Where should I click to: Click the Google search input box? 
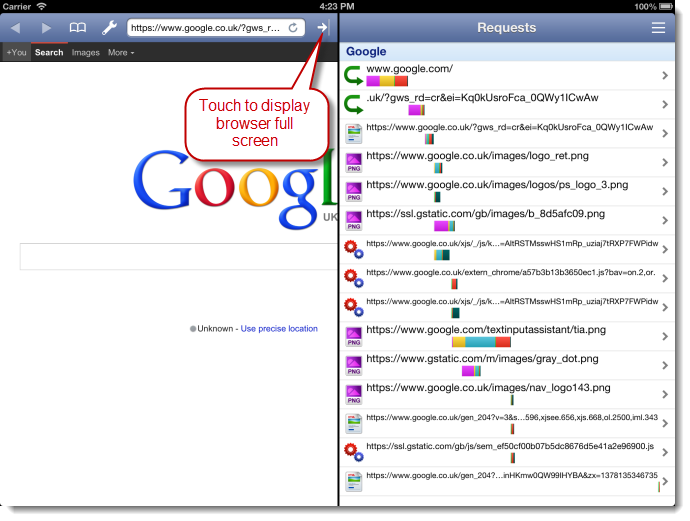(x=179, y=256)
